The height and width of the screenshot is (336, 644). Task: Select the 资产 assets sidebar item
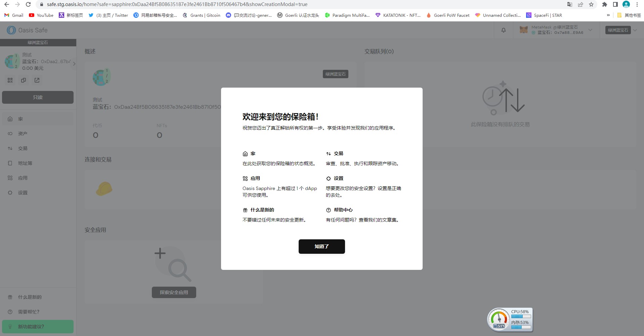[38, 134]
